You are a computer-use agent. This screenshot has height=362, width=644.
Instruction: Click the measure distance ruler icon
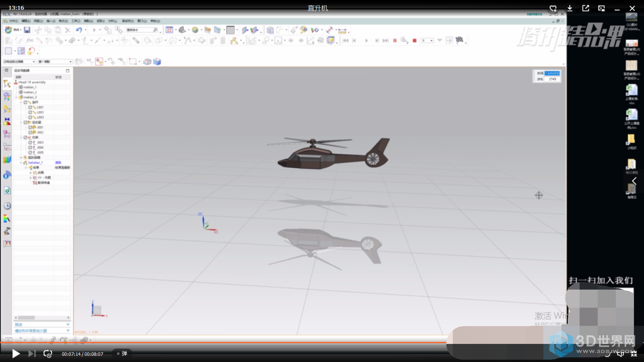click(342, 31)
